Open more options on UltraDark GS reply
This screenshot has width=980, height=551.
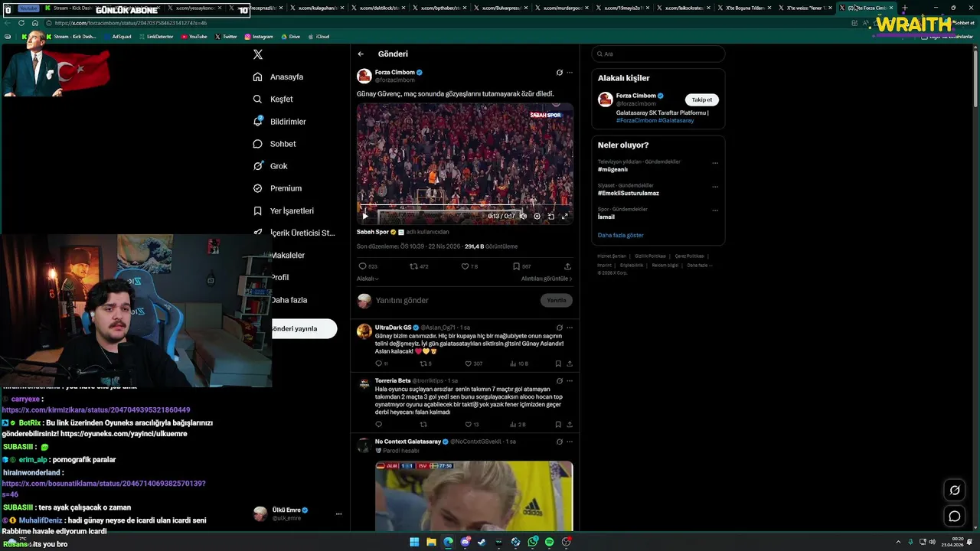click(x=570, y=328)
